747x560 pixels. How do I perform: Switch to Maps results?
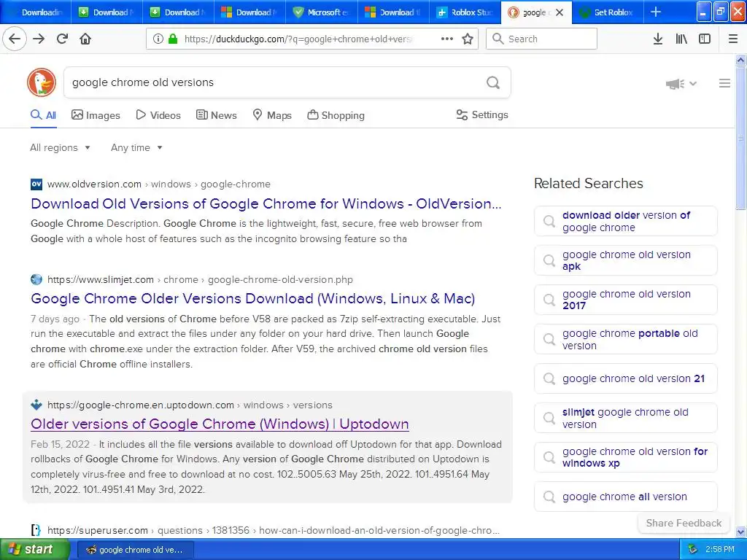[272, 115]
